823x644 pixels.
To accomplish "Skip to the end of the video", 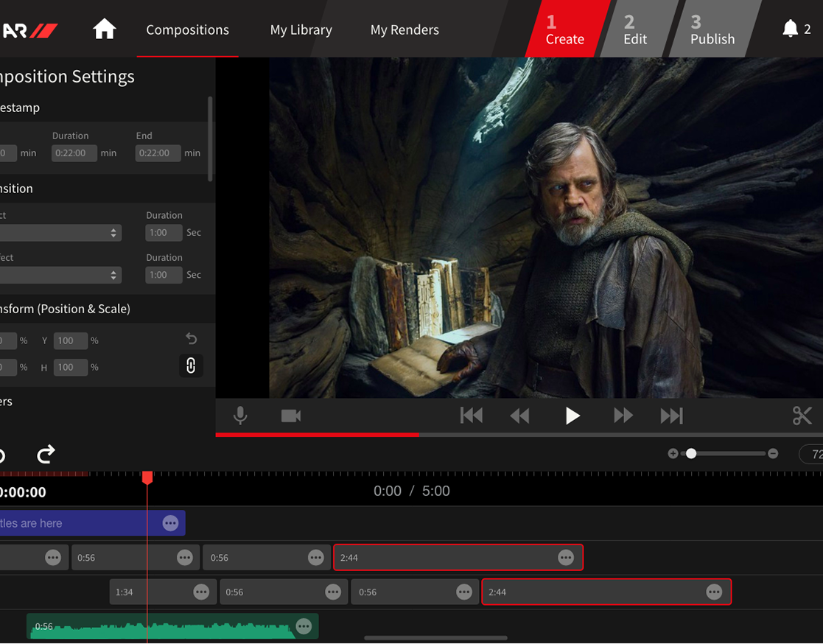I will [672, 416].
